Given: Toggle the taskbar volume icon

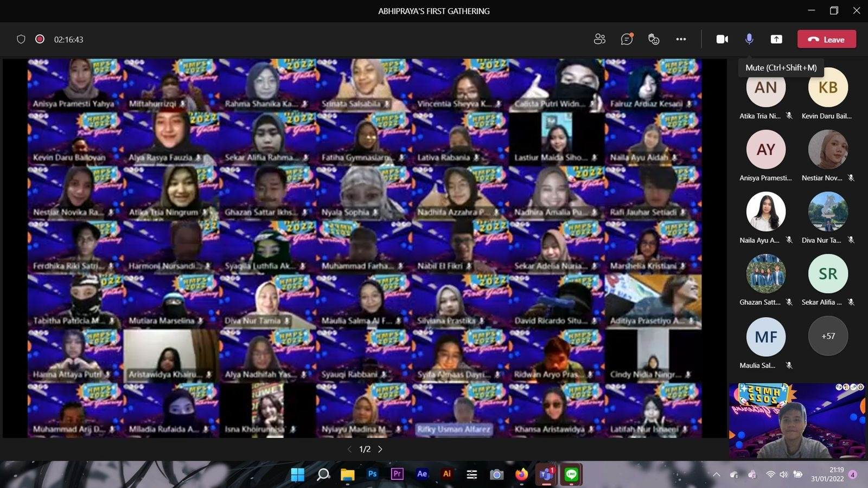Looking at the screenshot, I should pos(783,474).
